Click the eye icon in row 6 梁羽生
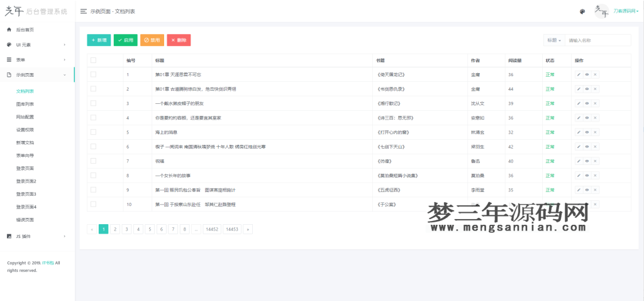The width and height of the screenshot is (644, 301). point(587,146)
